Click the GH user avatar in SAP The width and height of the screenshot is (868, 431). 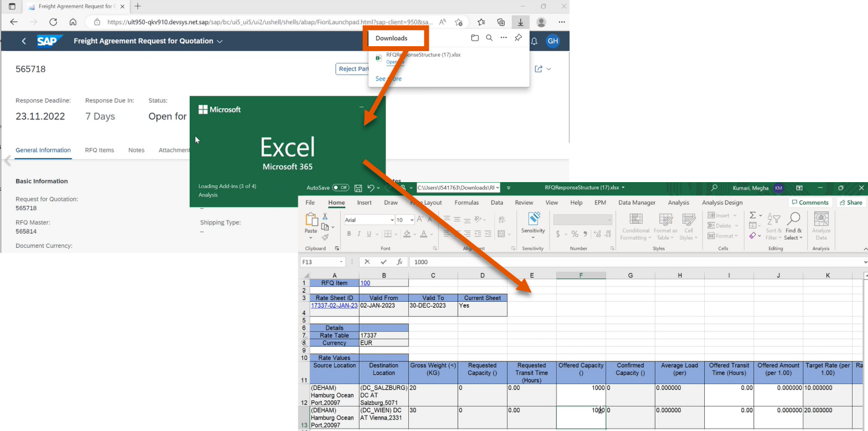point(553,41)
